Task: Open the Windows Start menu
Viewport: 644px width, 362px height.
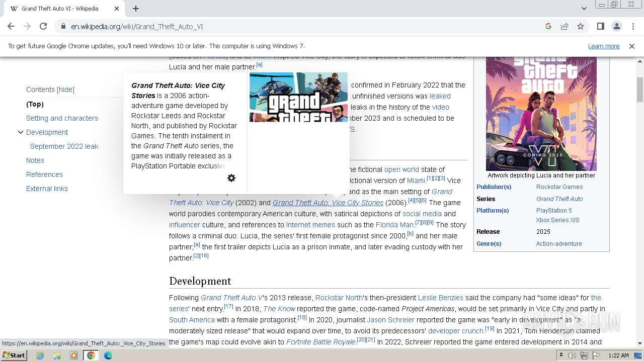Action: [14, 355]
